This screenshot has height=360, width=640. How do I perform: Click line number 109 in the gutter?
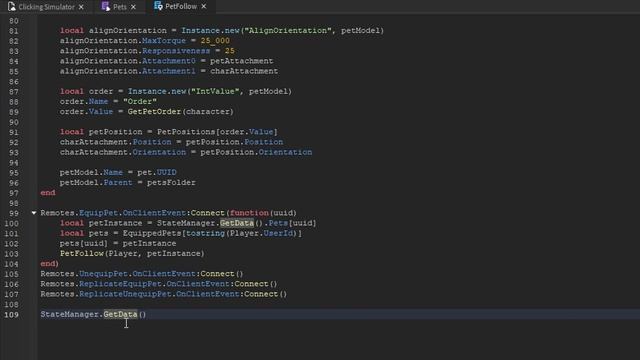pos(11,314)
